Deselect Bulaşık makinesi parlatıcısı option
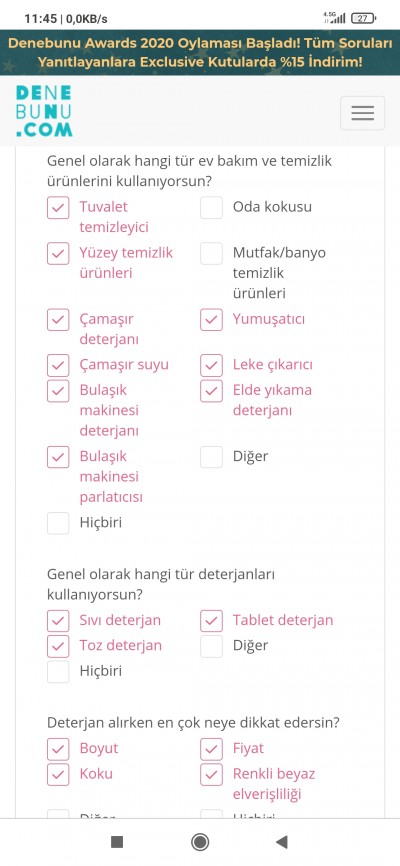This screenshot has height=866, width=400. [x=58, y=457]
